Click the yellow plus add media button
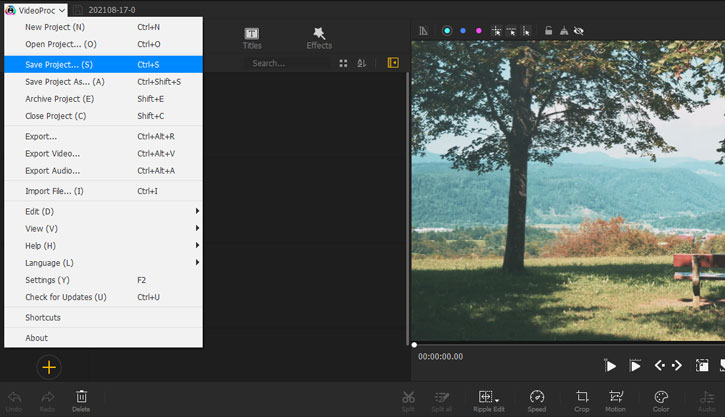Viewport: 725px width, 417px height. click(49, 367)
